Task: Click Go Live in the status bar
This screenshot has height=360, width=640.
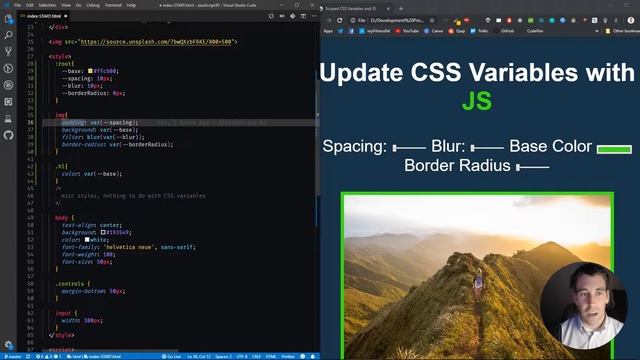Action: click(x=171, y=356)
